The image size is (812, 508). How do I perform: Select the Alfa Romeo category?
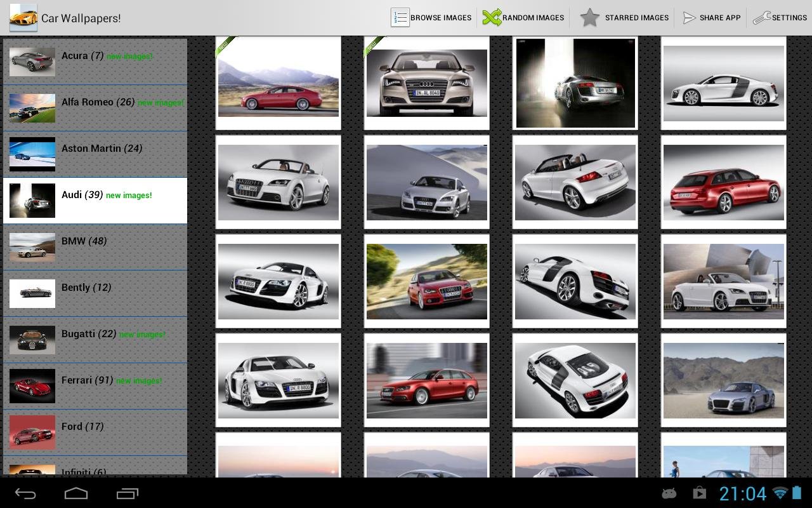tap(95, 108)
